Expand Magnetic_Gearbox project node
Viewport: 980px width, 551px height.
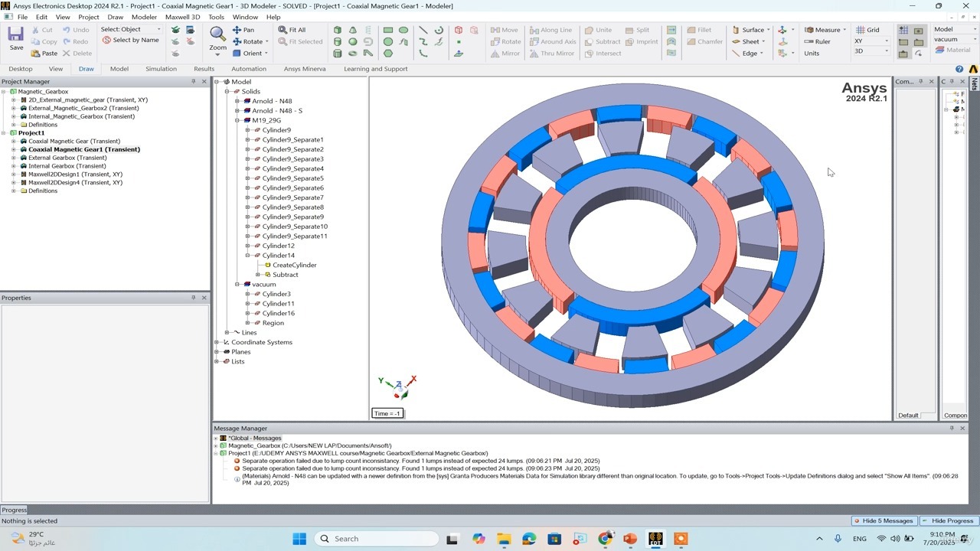coord(4,92)
